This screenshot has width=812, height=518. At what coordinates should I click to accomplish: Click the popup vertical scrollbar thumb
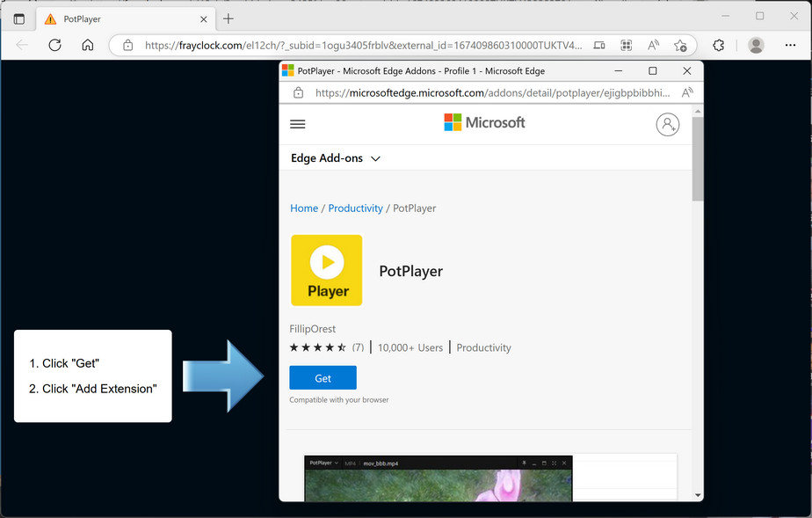pyautogui.click(x=698, y=158)
